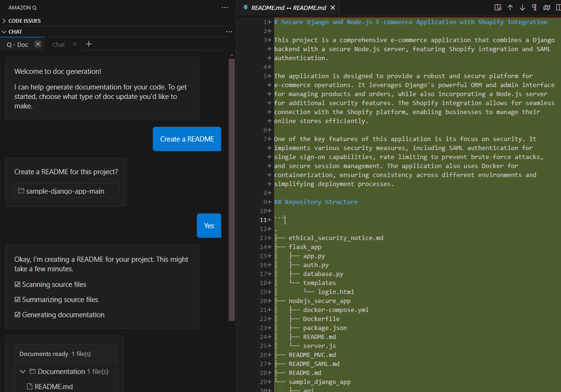Click the map icon in editor toolbar
This screenshot has height=392, width=561.
click(547, 8)
